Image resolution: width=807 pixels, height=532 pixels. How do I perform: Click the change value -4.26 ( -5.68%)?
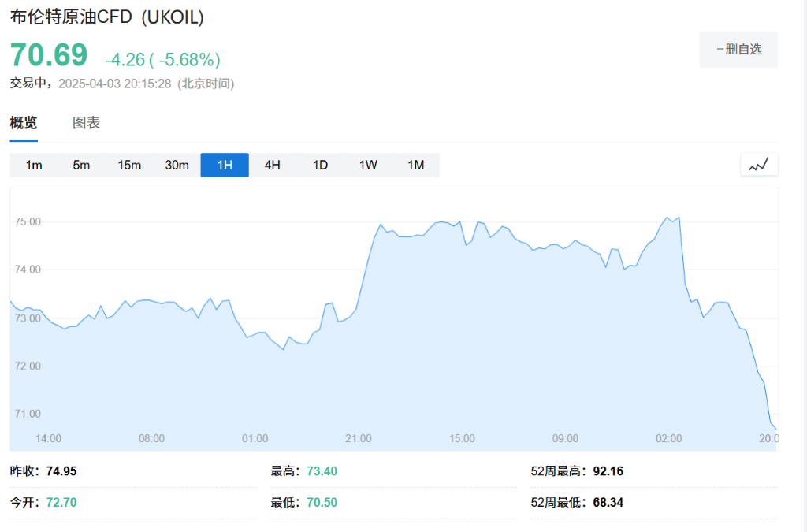coord(162,60)
